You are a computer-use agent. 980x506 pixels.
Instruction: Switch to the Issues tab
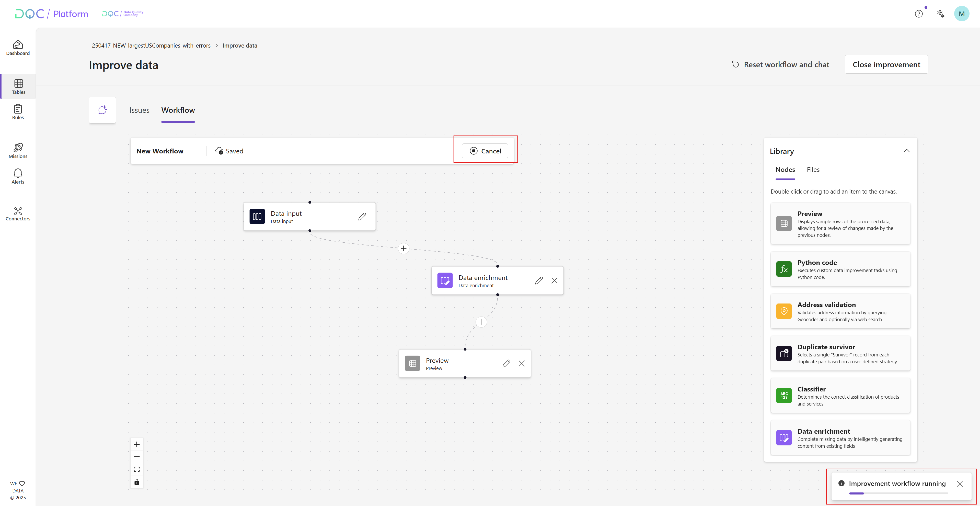pos(139,110)
